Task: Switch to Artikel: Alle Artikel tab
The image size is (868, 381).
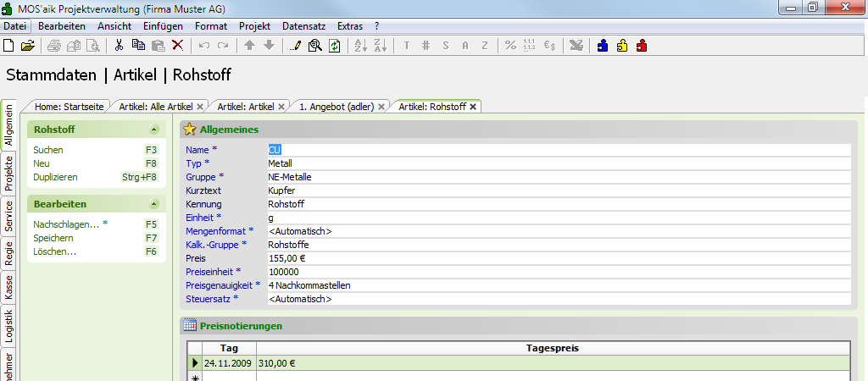Action: point(156,107)
